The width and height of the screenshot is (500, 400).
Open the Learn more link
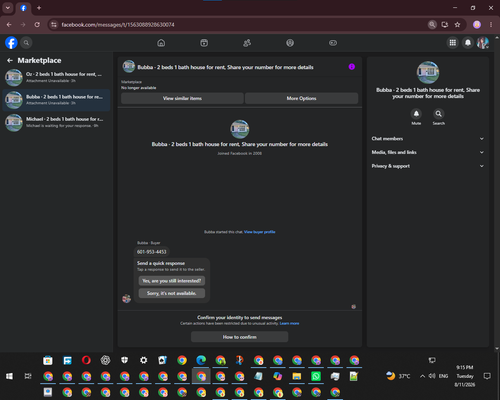coord(289,323)
